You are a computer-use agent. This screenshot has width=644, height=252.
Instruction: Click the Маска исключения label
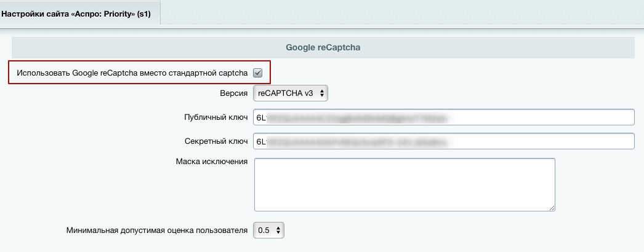[x=212, y=162]
